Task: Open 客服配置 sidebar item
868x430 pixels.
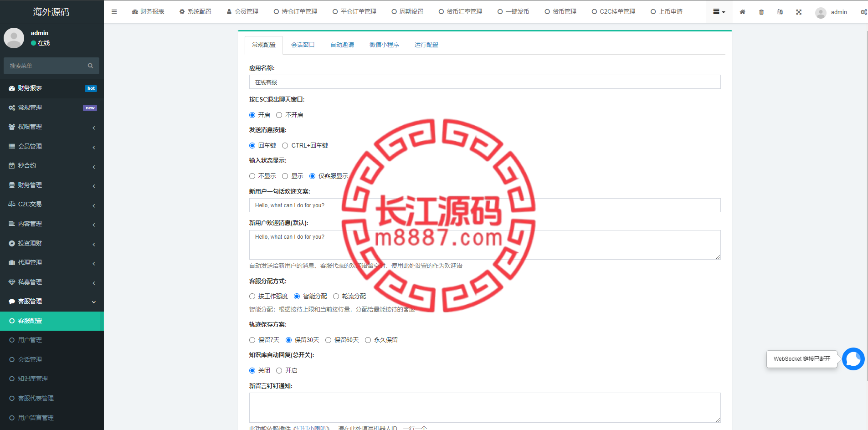Action: (52, 321)
